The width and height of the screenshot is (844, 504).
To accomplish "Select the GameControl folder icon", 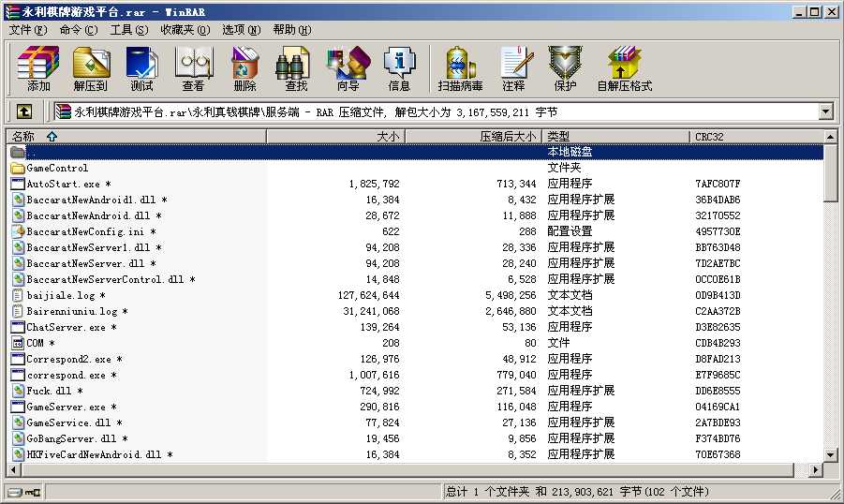I will coord(18,168).
